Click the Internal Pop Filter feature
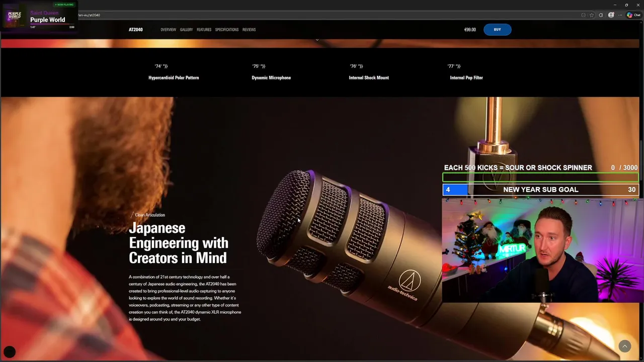This screenshot has width=644, height=362. (x=466, y=78)
